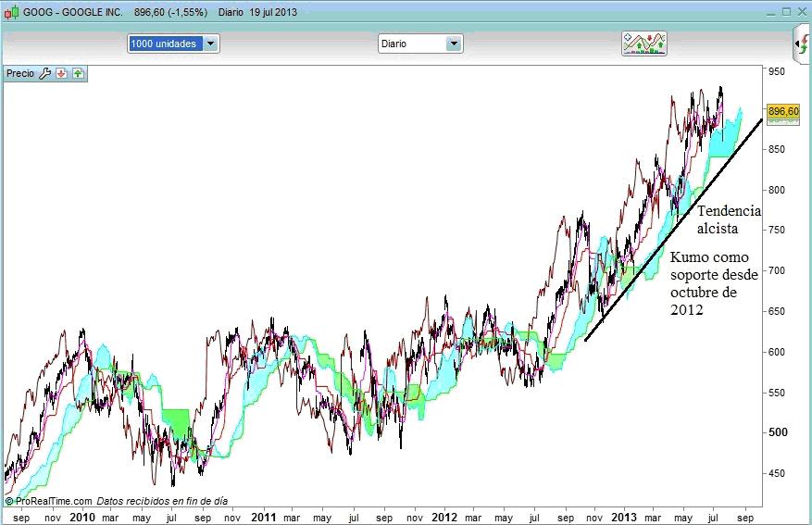This screenshot has height=525, width=812.
Task: Click the 950 price axis label
Action: coord(776,71)
